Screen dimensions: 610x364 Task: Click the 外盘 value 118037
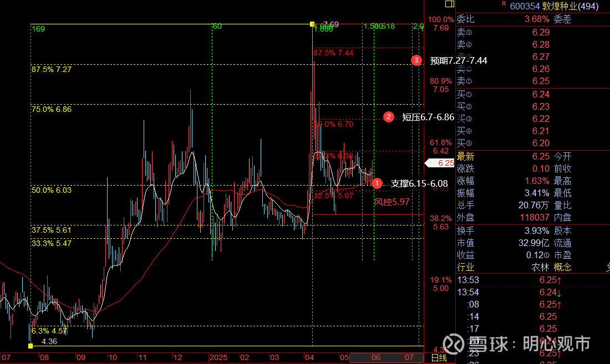[x=535, y=218]
